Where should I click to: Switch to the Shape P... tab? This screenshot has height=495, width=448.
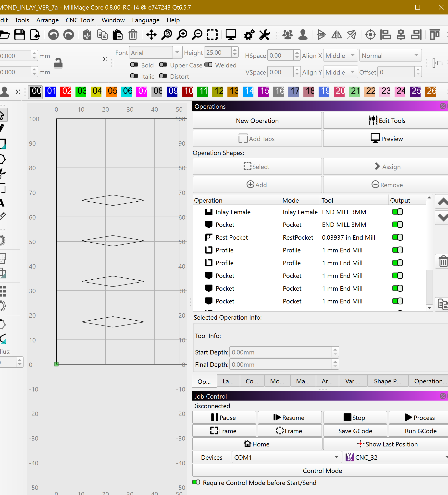coord(387,381)
